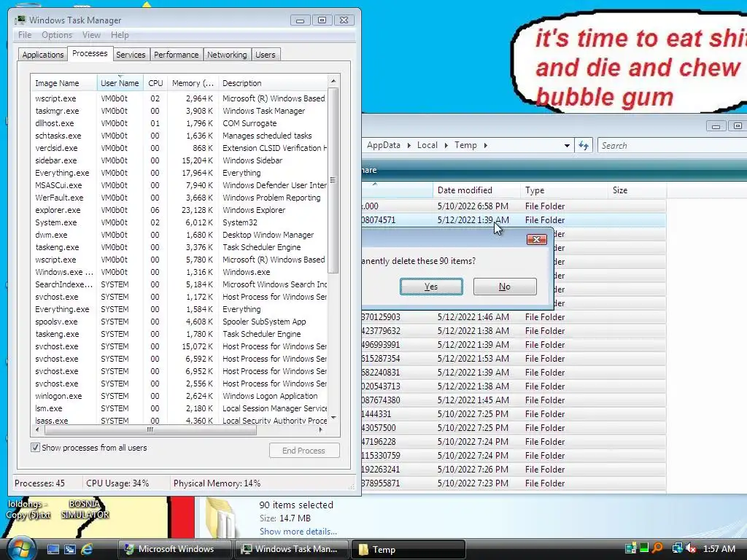Close the delete confirmation dialog
The image size is (747, 560).
536,239
